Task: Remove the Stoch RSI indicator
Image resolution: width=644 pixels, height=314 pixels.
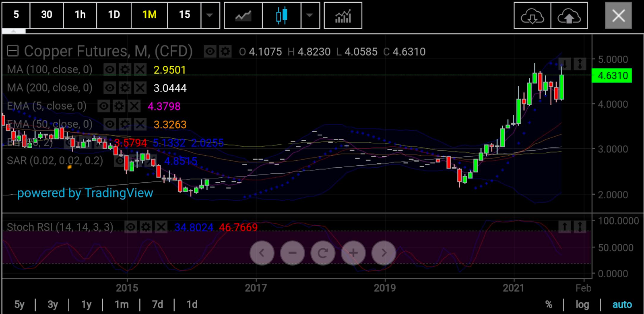Action: click(x=161, y=227)
